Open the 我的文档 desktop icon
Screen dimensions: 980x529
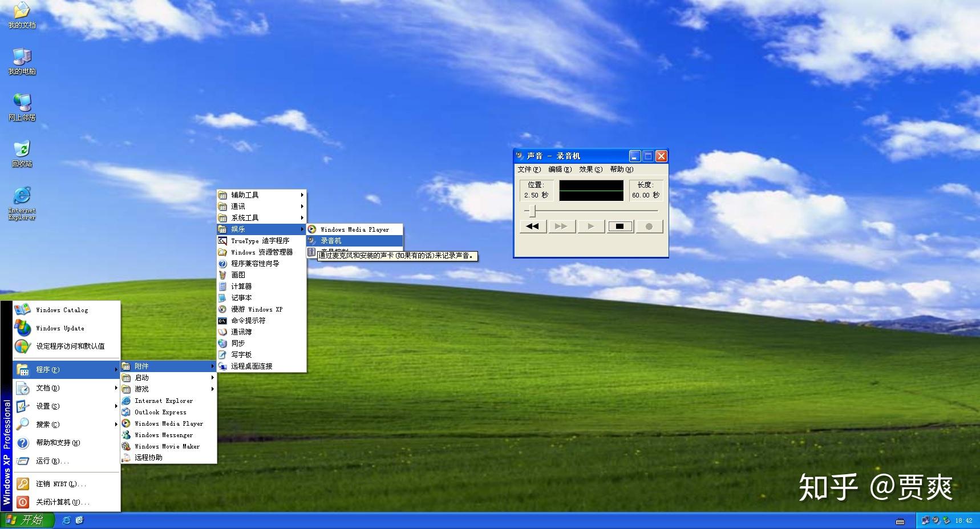pos(22,15)
